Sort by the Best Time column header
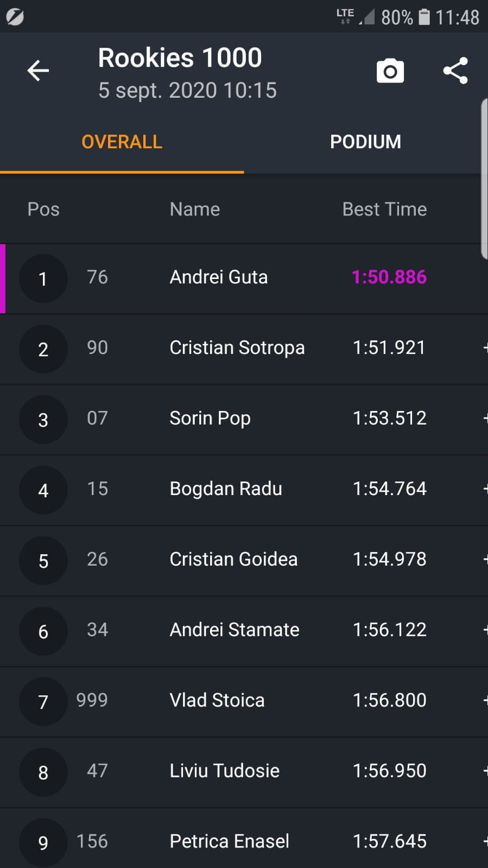 [x=384, y=209]
